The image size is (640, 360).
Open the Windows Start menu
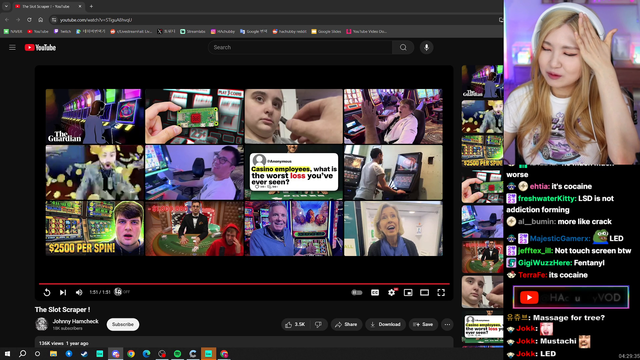click(7, 353)
